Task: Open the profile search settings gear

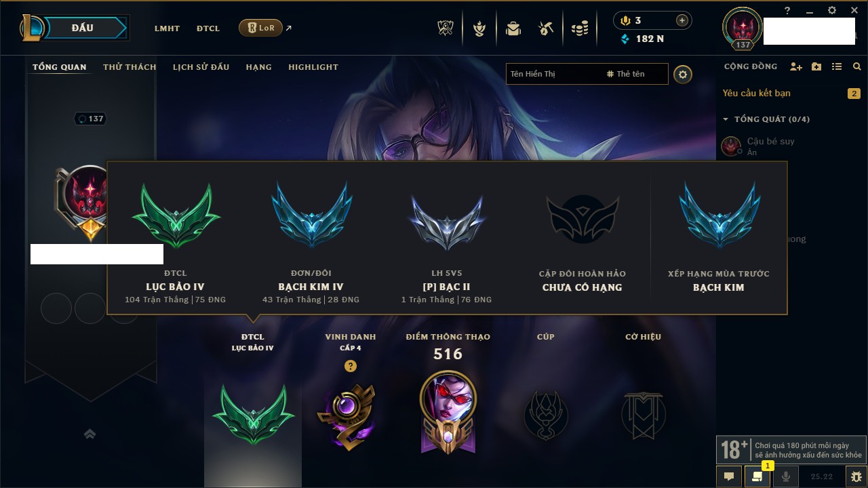Action: 683,75
